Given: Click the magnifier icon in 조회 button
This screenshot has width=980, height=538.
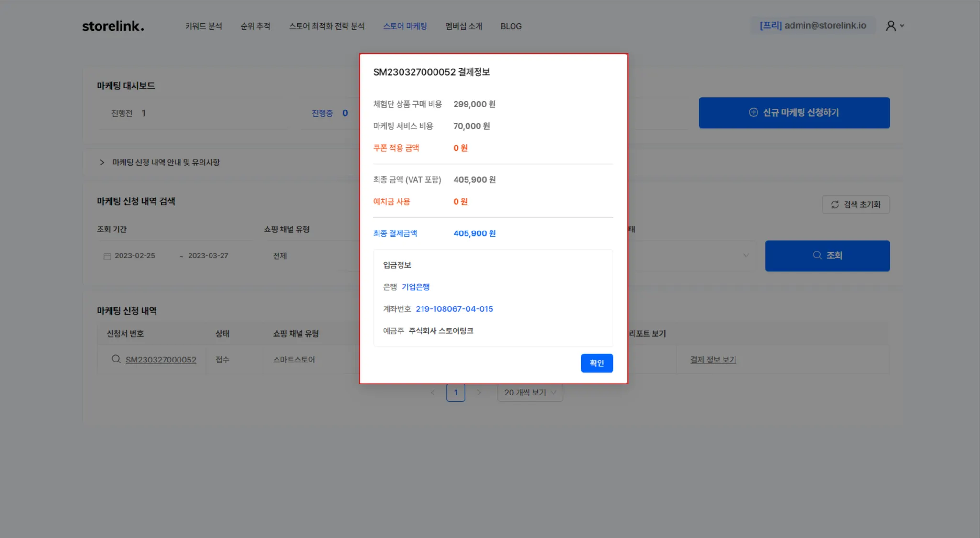Looking at the screenshot, I should click(817, 255).
